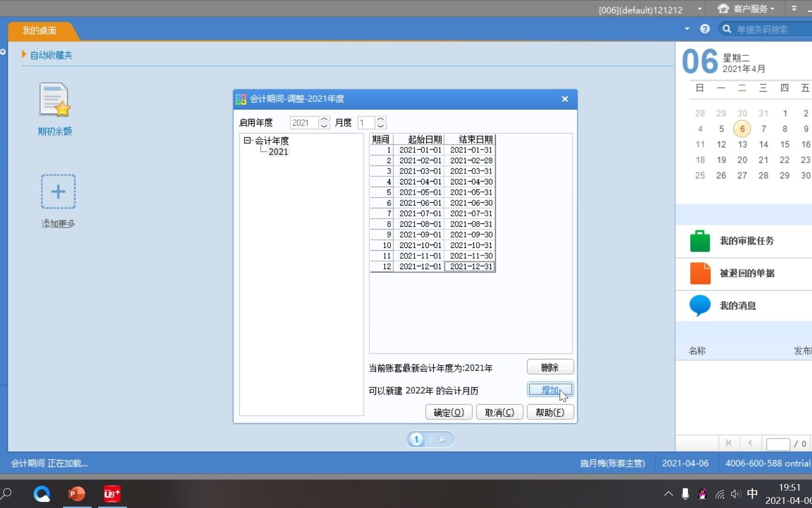Click 2021-04-06 date in status bar
Image resolution: width=812 pixels, height=508 pixels.
pos(685,463)
